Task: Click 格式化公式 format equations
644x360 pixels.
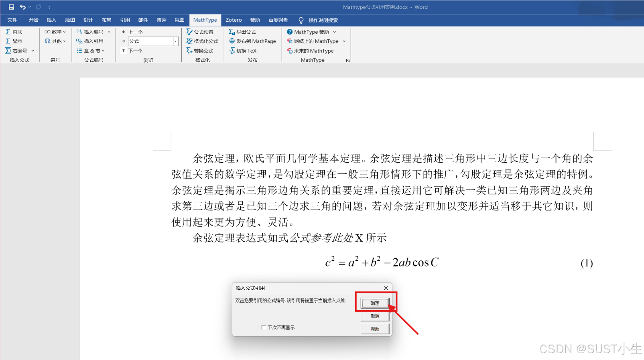Action: click(202, 41)
